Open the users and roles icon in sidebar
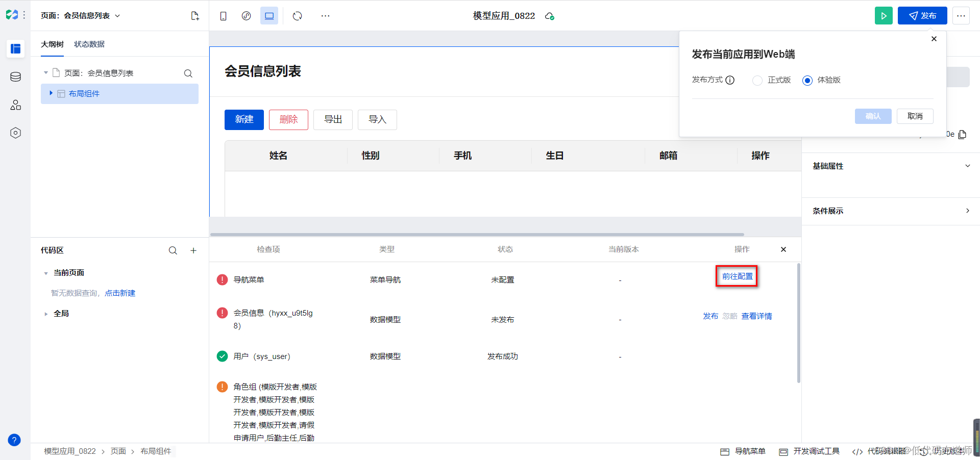 click(x=15, y=105)
